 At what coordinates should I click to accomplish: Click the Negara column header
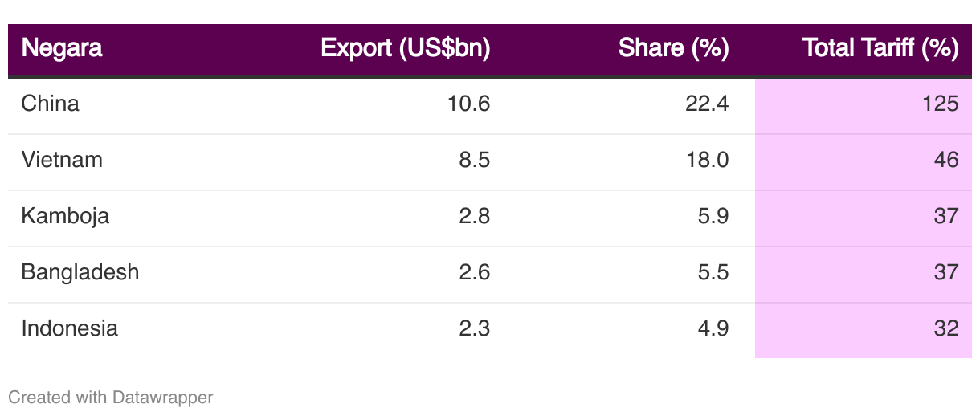point(62,49)
